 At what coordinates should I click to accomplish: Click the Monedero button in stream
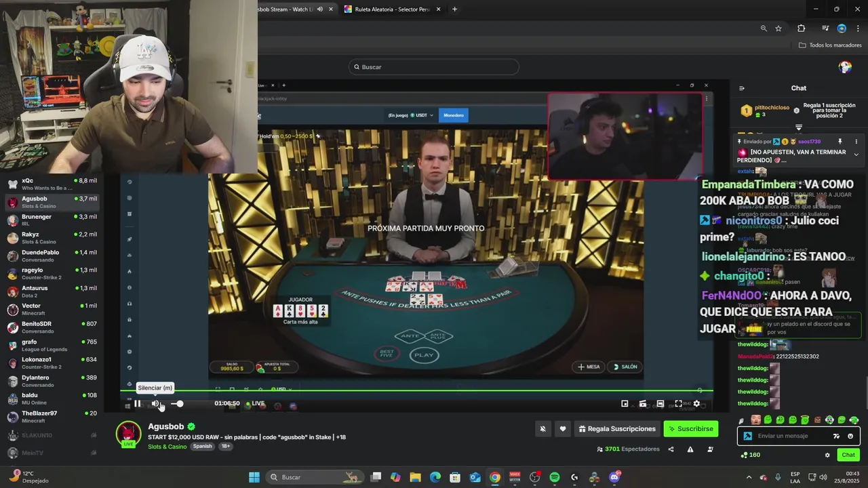(454, 115)
